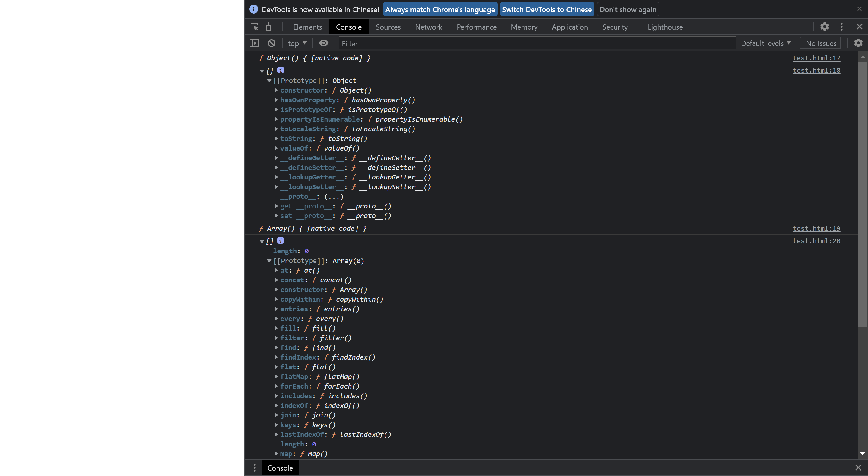Expand the hasOwnProperty property
The image size is (868, 476).
click(276, 100)
